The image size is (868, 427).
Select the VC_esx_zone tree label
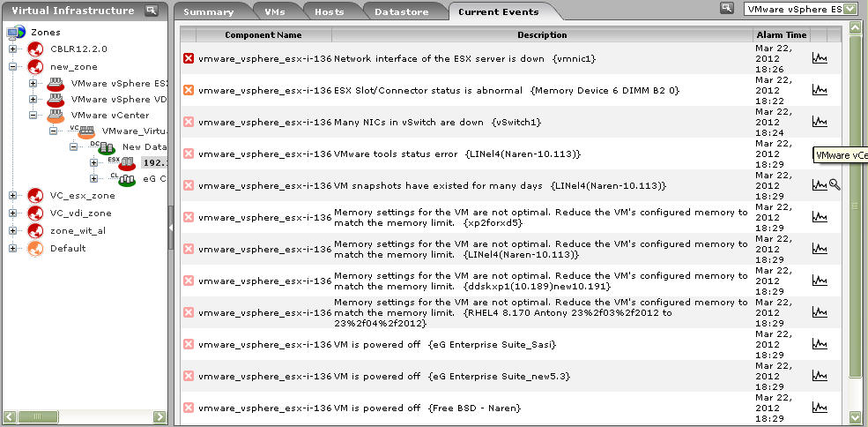click(x=83, y=196)
